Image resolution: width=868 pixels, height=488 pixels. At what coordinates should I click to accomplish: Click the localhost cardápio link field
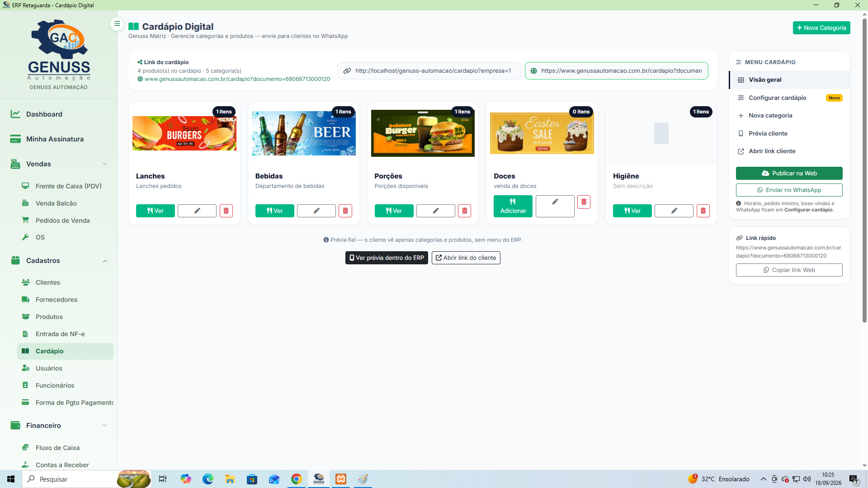[x=429, y=71]
